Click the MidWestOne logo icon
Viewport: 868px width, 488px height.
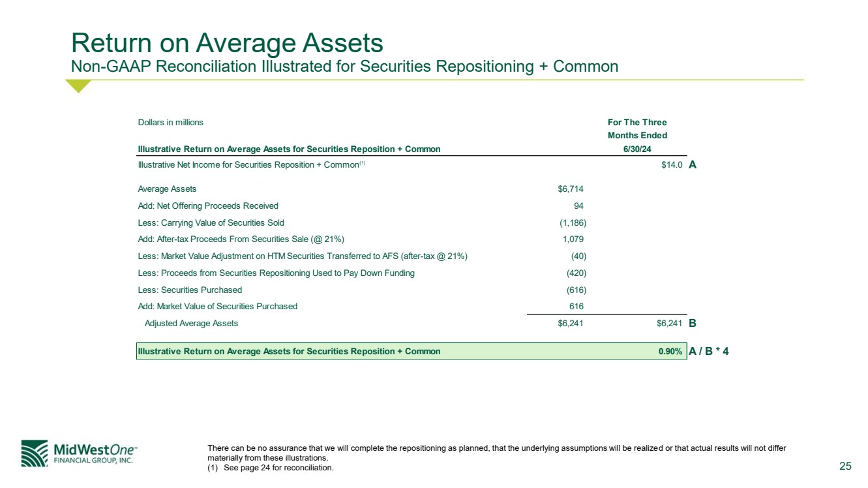click(35, 453)
